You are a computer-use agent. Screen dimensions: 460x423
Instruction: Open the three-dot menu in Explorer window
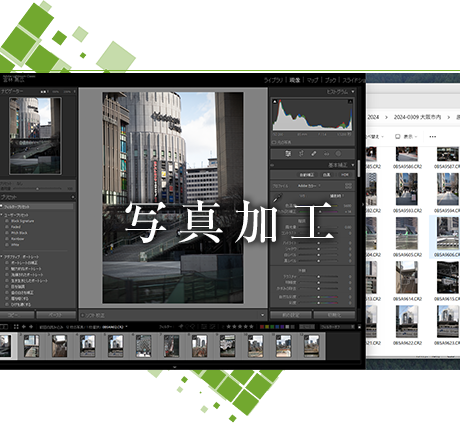(x=433, y=137)
